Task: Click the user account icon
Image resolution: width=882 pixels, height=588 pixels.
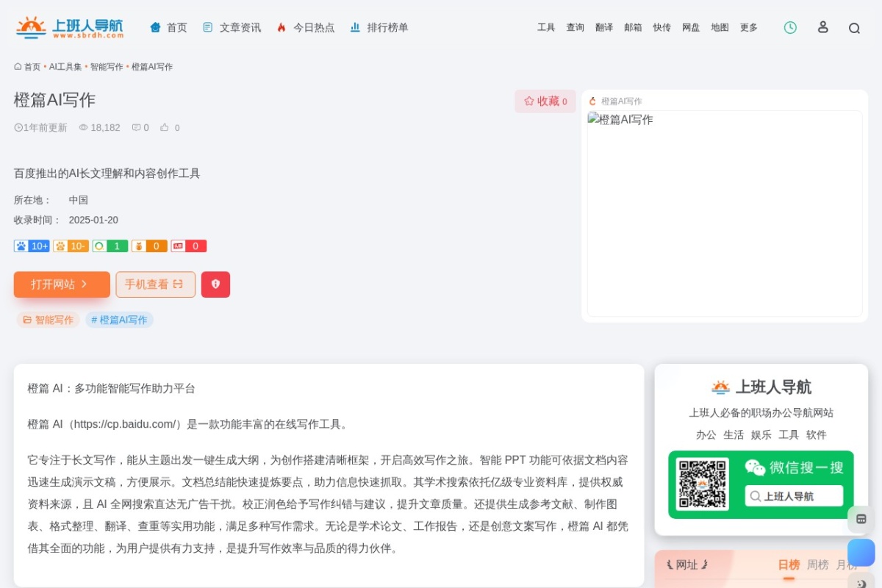Action: (x=823, y=27)
